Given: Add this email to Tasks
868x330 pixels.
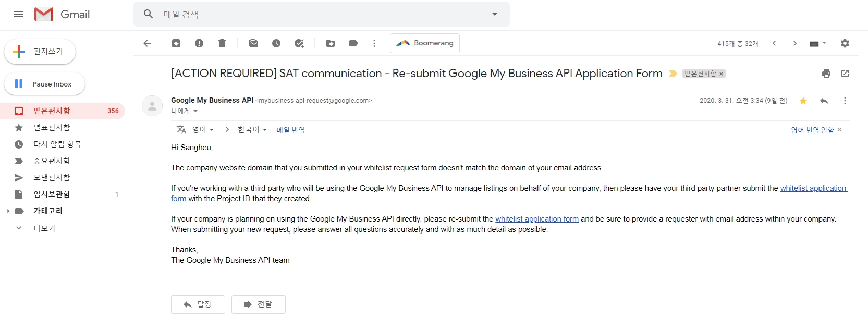Looking at the screenshot, I should (299, 43).
